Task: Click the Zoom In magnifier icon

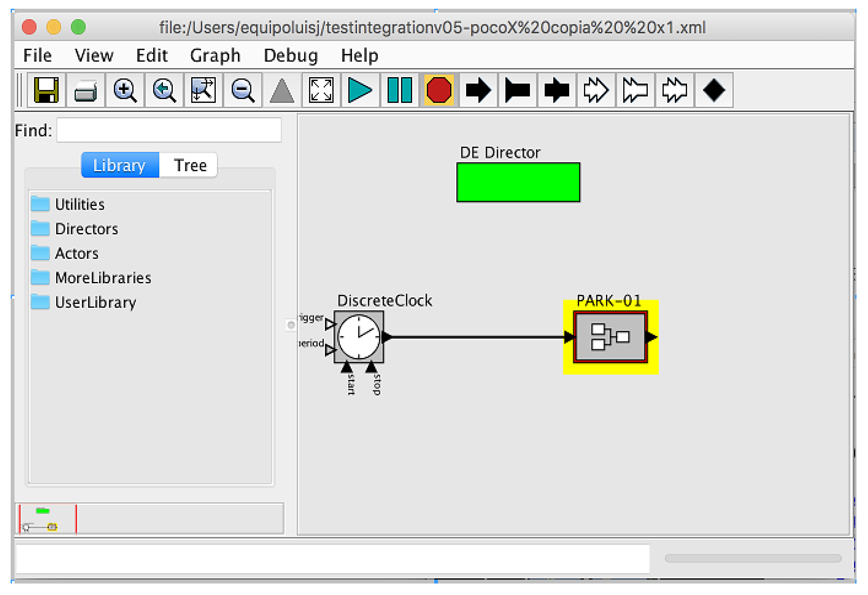Action: 125,90
